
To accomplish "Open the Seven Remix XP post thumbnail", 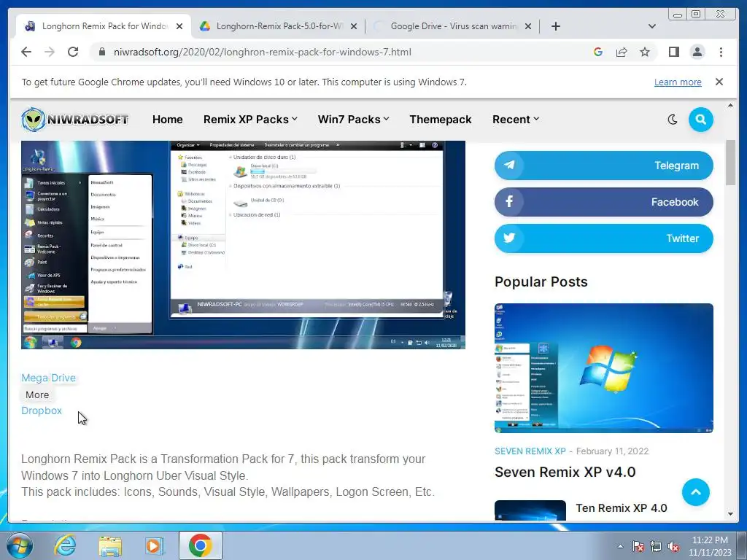I will click(603, 368).
